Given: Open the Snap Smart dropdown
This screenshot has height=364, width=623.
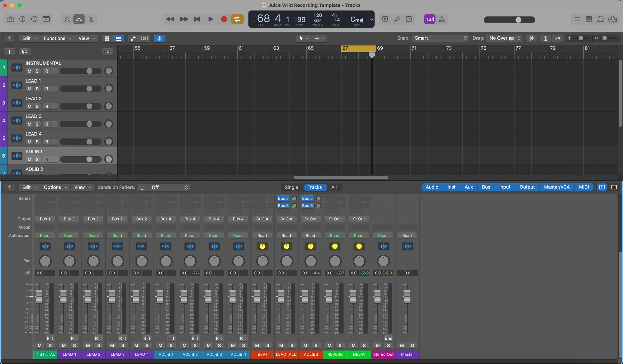Looking at the screenshot, I should tap(440, 38).
